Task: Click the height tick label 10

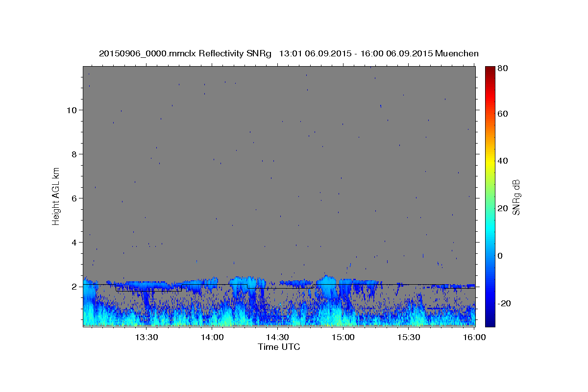Action: click(72, 110)
